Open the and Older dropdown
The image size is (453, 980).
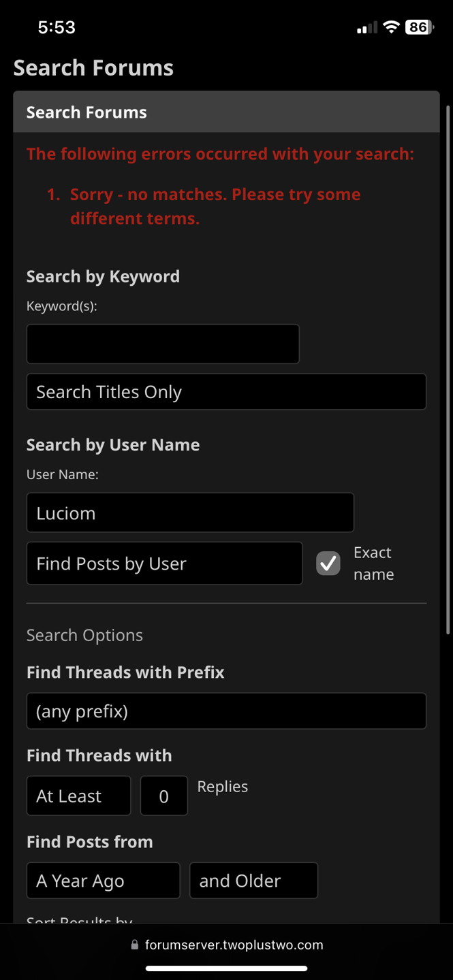tap(253, 881)
